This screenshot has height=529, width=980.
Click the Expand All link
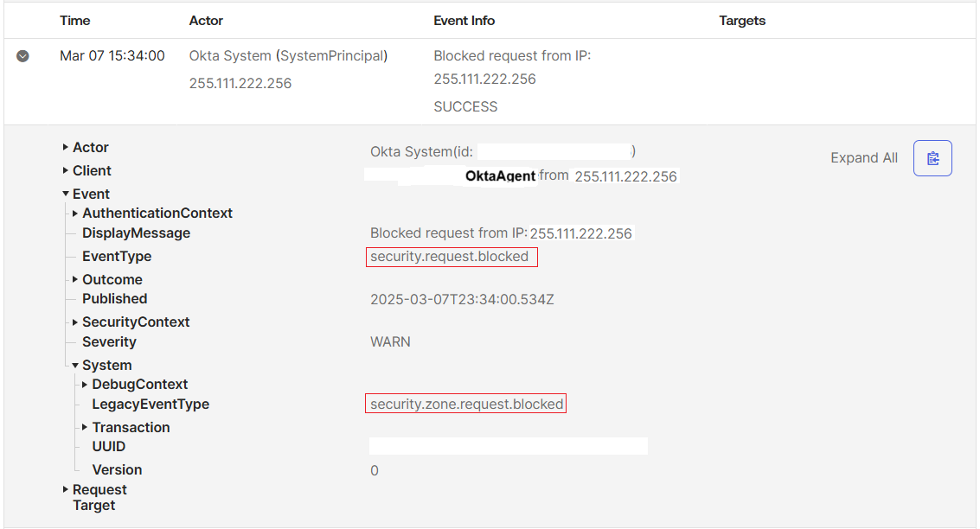coord(863,157)
